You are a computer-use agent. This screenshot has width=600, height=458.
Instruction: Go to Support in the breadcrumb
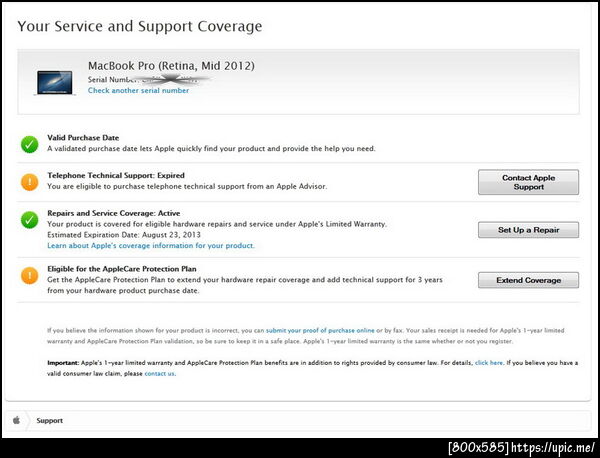point(49,421)
